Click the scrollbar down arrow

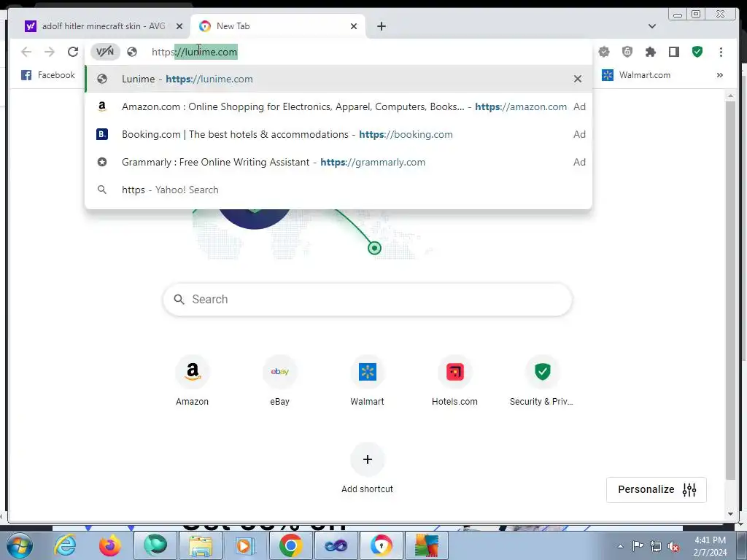pos(730,514)
